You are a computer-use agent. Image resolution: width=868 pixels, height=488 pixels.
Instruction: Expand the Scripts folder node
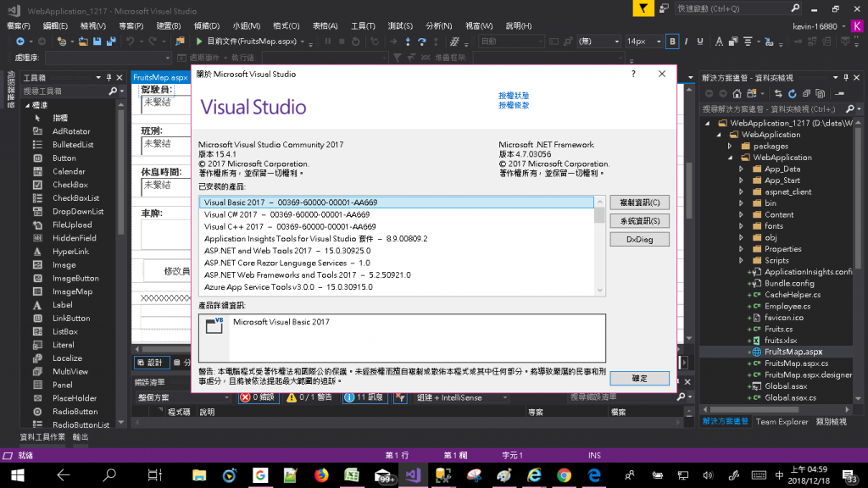pyautogui.click(x=741, y=261)
